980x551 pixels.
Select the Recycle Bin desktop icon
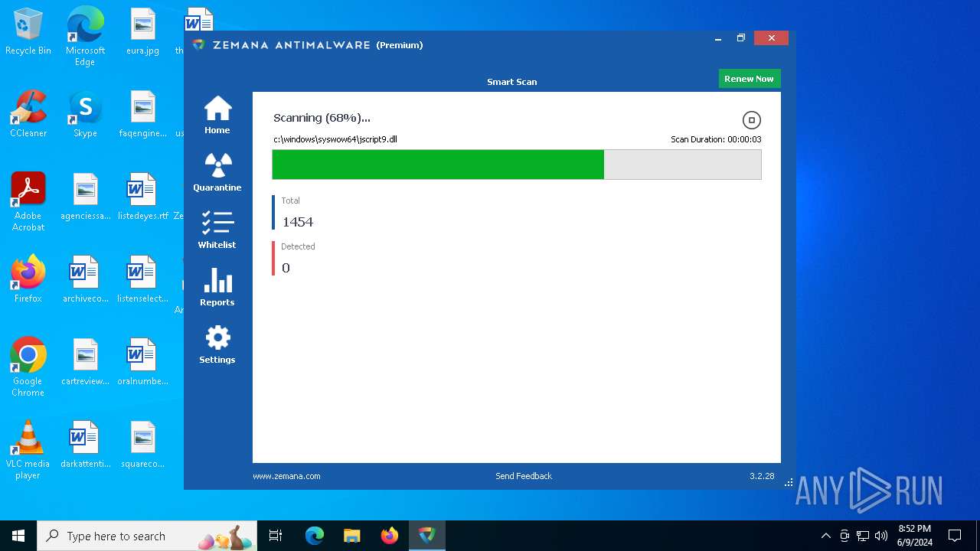tap(28, 32)
